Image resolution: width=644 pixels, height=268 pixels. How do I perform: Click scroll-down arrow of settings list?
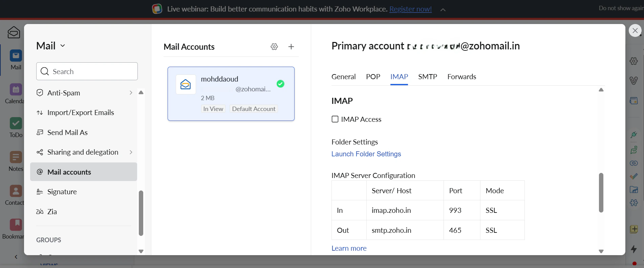pyautogui.click(x=141, y=251)
